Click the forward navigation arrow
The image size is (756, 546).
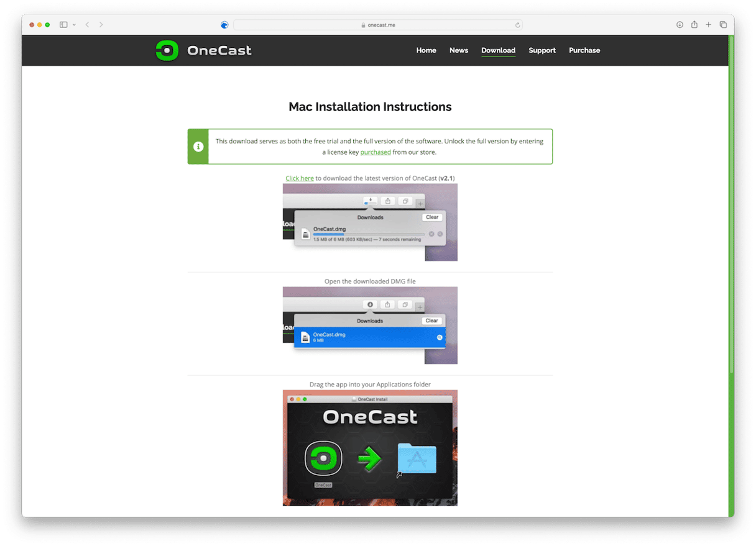101,25
